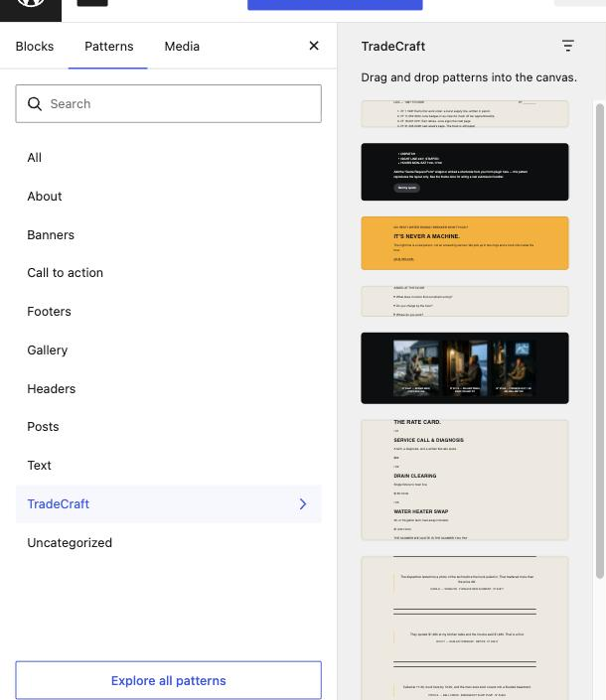Viewport: 606px width, 700px height.
Task: Open the Call to action category
Action: coord(66,273)
